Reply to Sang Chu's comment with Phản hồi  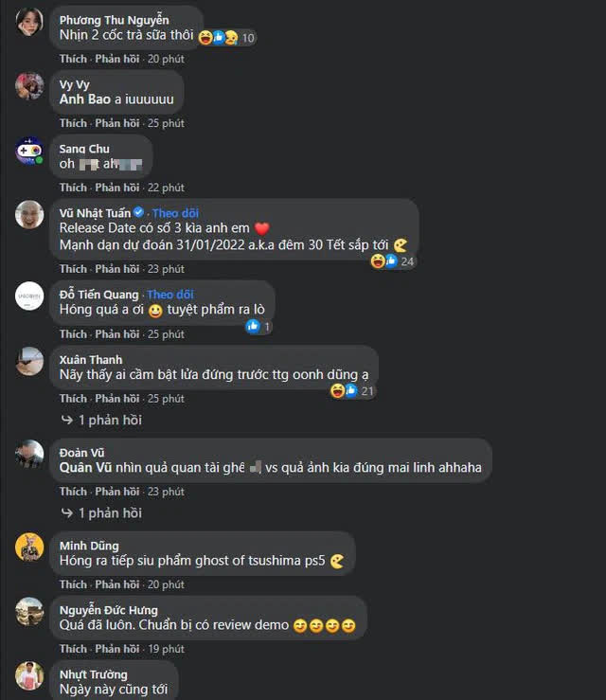(117, 188)
